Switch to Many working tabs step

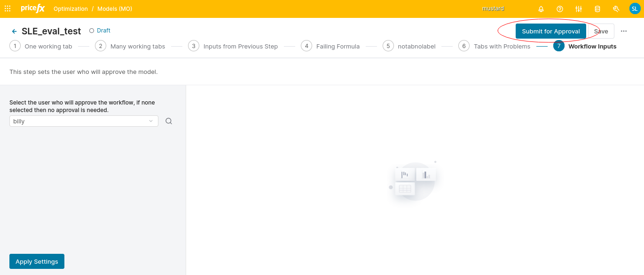click(131, 46)
